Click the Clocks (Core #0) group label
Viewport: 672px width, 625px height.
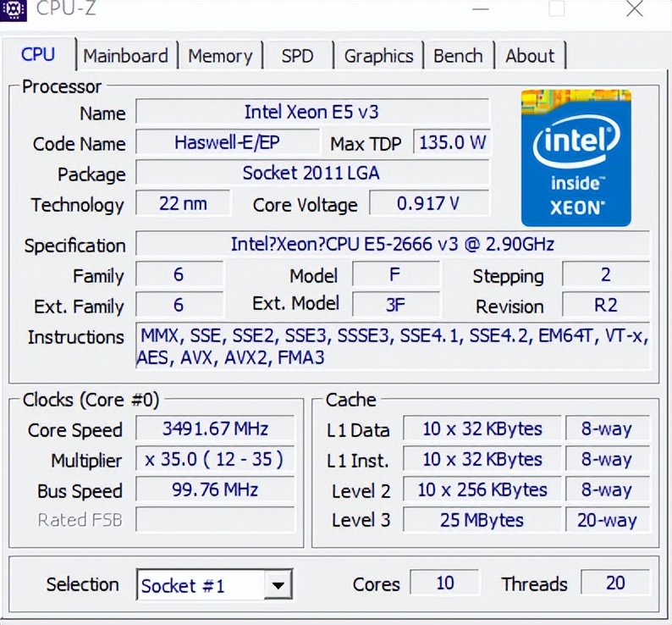tap(91, 400)
